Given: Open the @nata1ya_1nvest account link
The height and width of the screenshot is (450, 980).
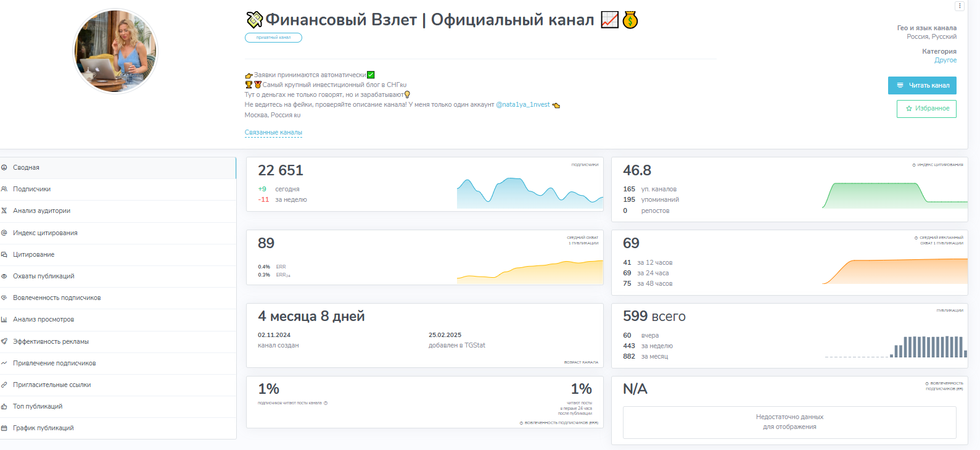Looking at the screenshot, I should [x=523, y=105].
